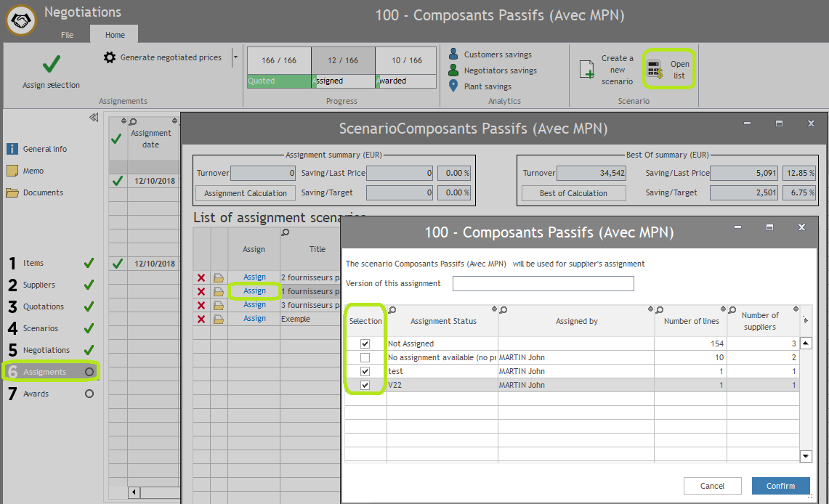Screen dimensions: 829x504
Task: Click the Cancel button
Action: 712,486
